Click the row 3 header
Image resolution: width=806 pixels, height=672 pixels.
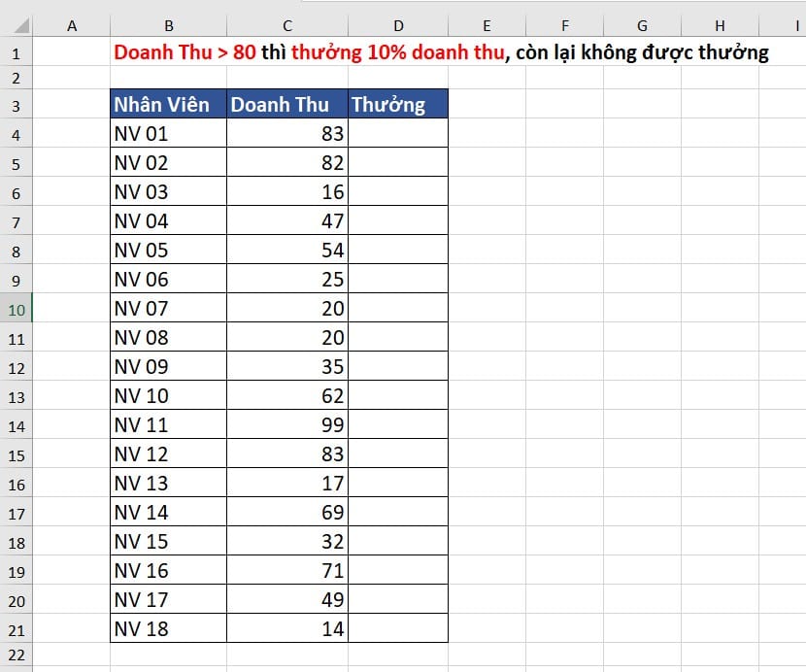click(18, 105)
